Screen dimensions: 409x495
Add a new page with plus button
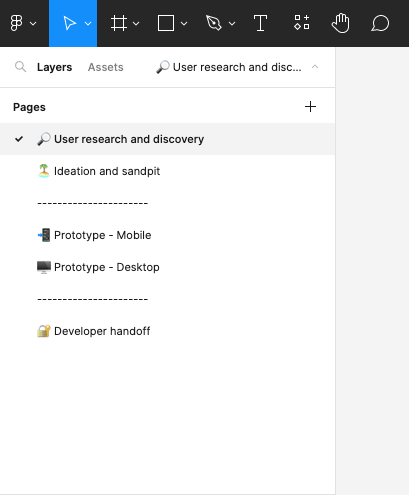pyautogui.click(x=310, y=107)
